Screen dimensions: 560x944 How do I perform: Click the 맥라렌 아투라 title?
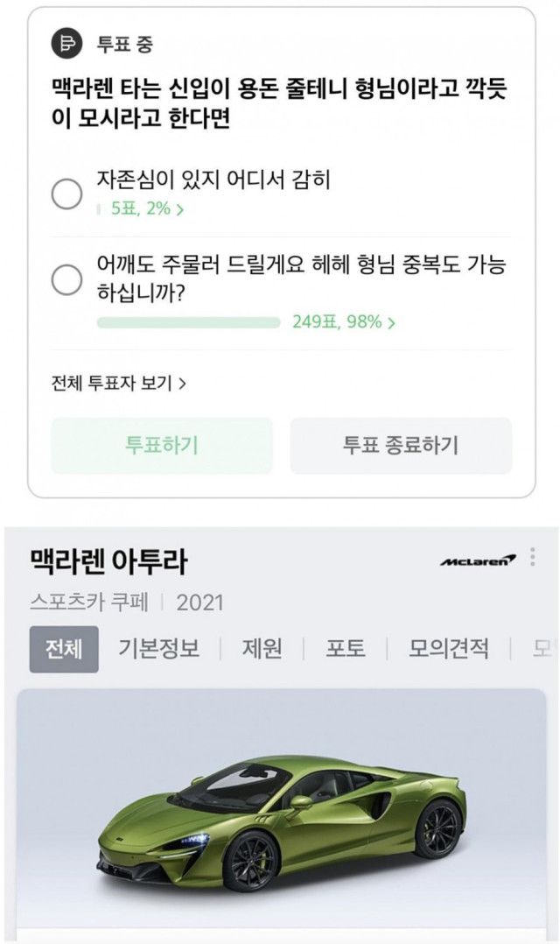[x=108, y=561]
